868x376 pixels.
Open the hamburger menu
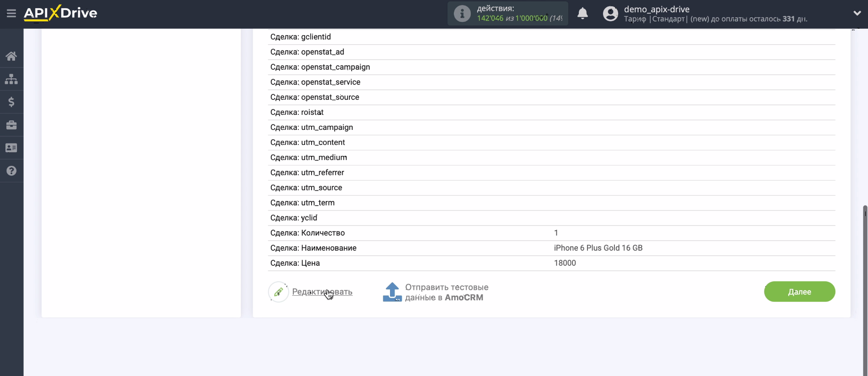click(11, 13)
